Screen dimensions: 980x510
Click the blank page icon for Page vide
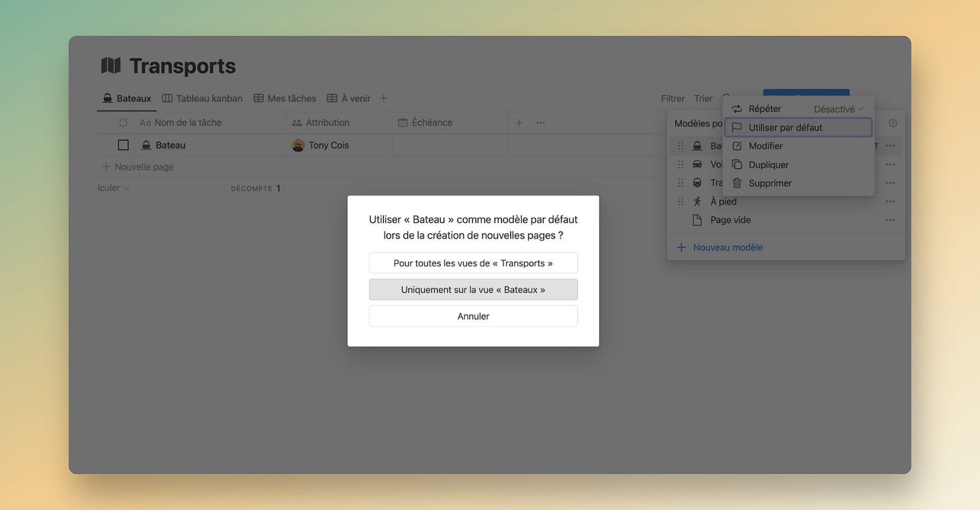click(697, 220)
